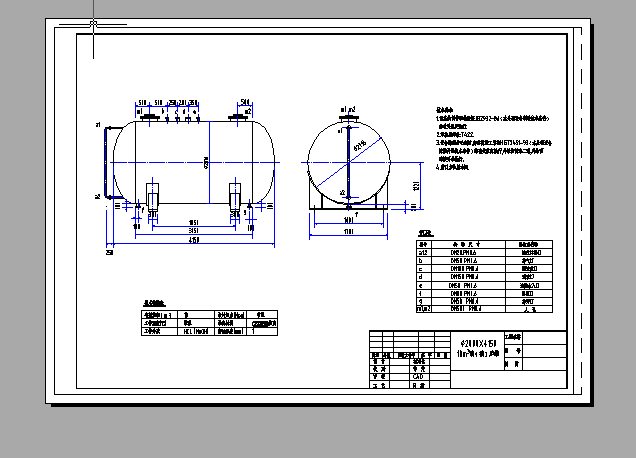Image resolution: width=636 pixels, height=458 pixels.
Task: Click row b in the nozzle table
Action: coord(484,260)
